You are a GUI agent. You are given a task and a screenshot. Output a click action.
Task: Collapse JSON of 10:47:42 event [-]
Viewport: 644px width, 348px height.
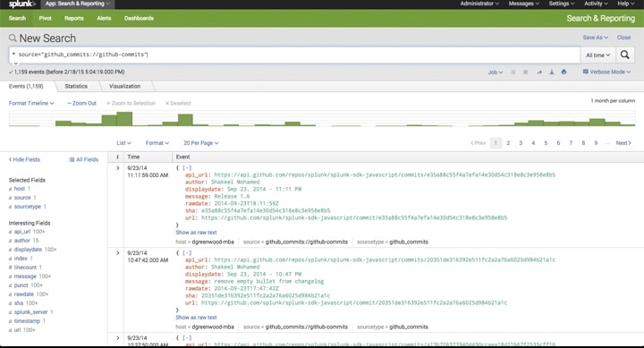[x=187, y=253]
